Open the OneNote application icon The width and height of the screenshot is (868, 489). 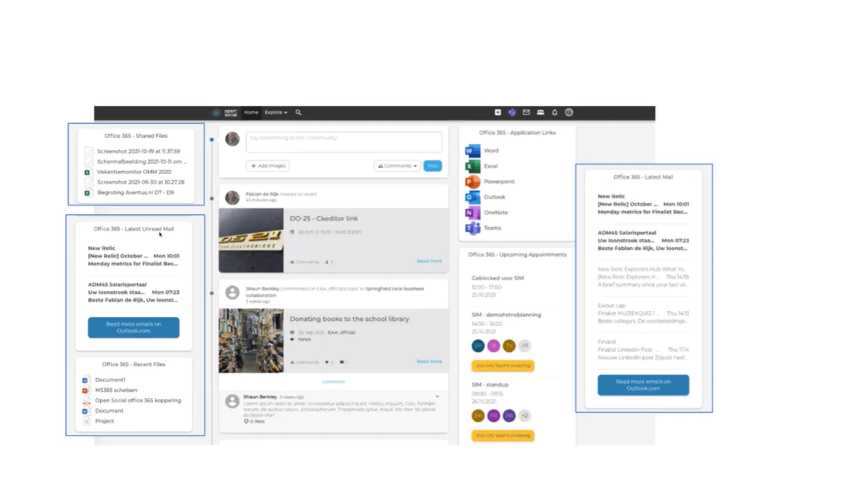[472, 213]
